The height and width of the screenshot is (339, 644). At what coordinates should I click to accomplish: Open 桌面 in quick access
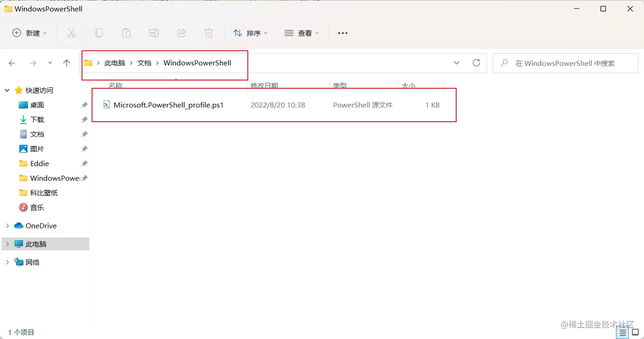click(37, 105)
